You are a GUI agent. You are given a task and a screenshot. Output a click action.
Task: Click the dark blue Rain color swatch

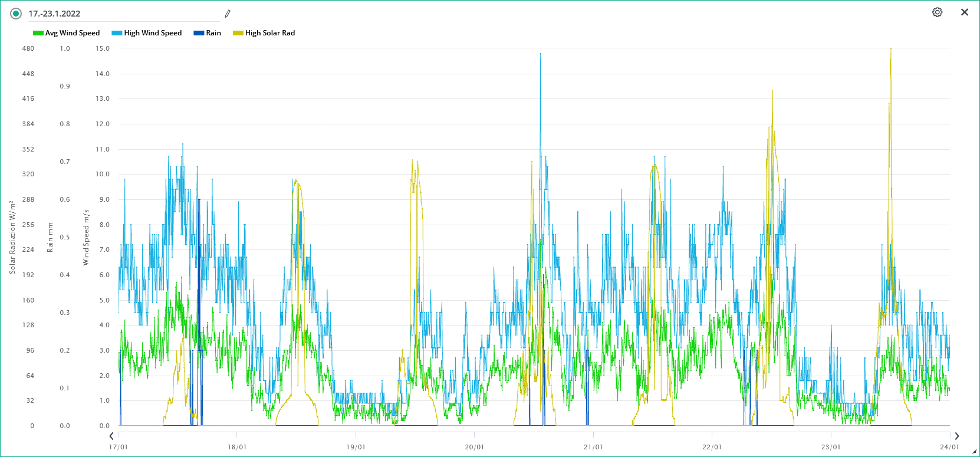[x=199, y=33]
